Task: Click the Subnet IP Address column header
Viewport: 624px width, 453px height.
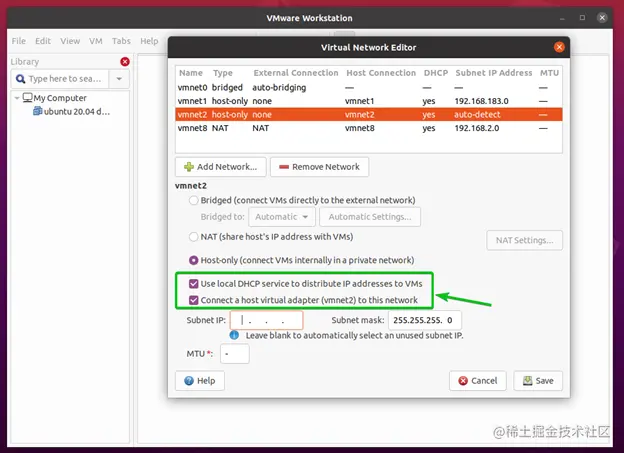Action: coord(493,73)
